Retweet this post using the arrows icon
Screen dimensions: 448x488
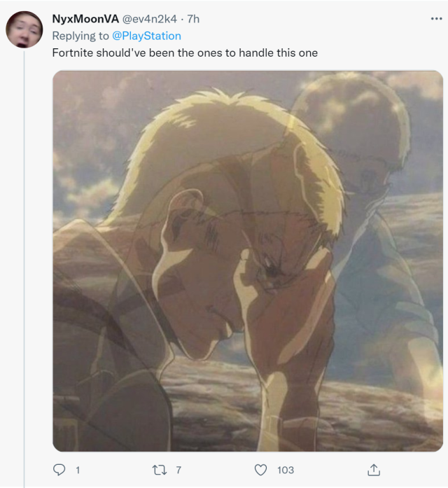pos(160,470)
